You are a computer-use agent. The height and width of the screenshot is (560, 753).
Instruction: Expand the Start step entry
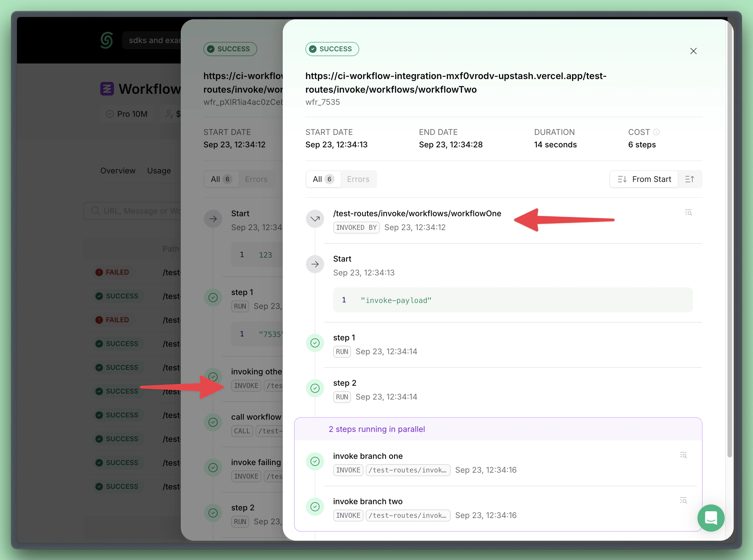pyautogui.click(x=342, y=259)
